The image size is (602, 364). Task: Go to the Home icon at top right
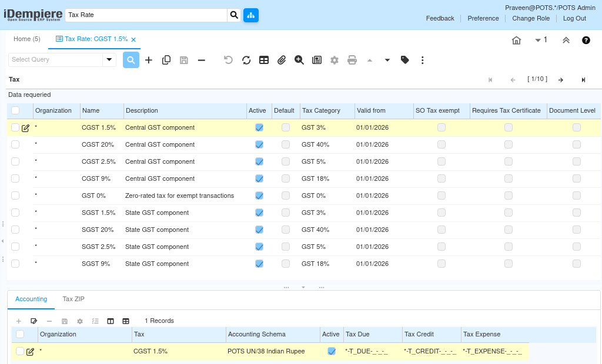coord(516,40)
